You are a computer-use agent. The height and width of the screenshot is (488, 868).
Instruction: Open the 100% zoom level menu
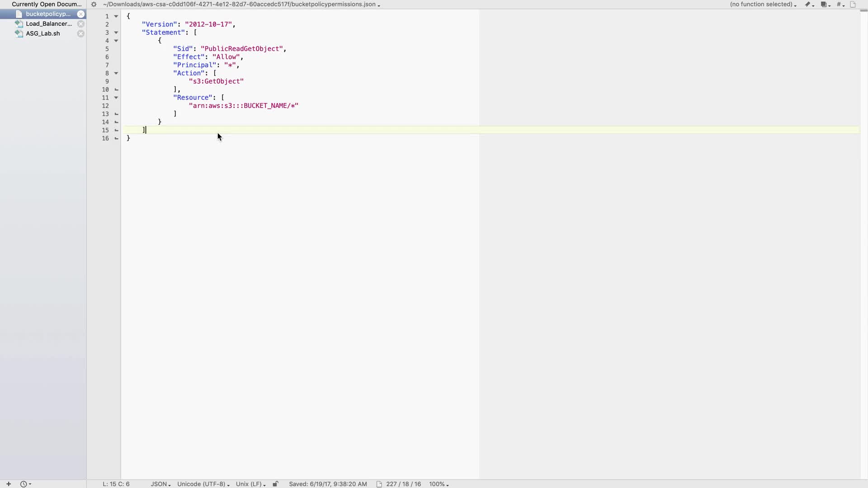(439, 484)
